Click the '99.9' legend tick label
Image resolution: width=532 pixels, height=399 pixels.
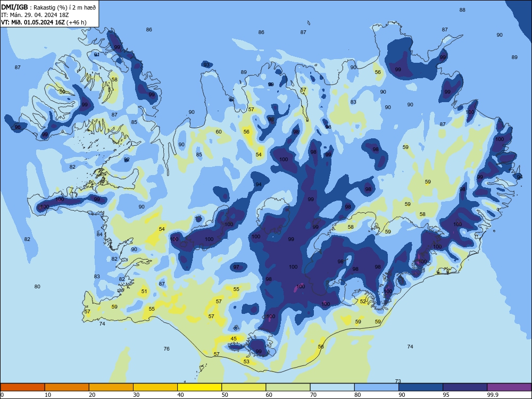[x=492, y=395]
